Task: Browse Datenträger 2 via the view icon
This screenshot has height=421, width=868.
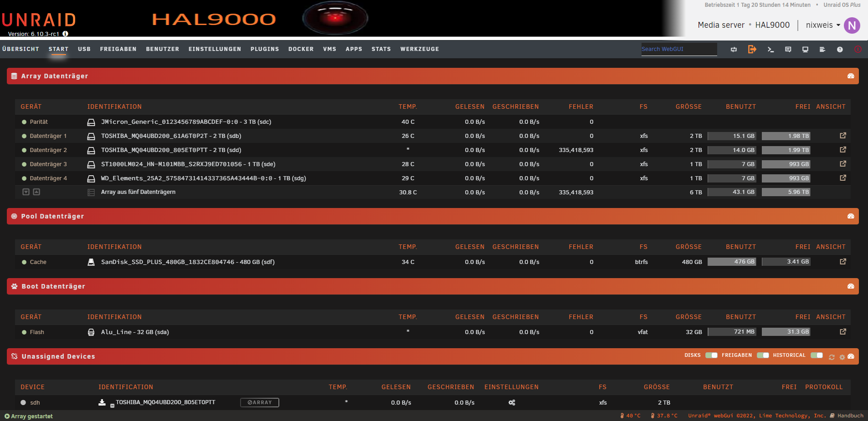Action: [843, 150]
